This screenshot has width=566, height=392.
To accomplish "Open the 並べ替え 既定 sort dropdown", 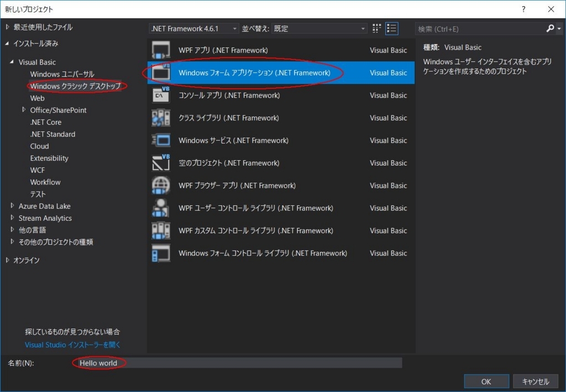I will [319, 29].
